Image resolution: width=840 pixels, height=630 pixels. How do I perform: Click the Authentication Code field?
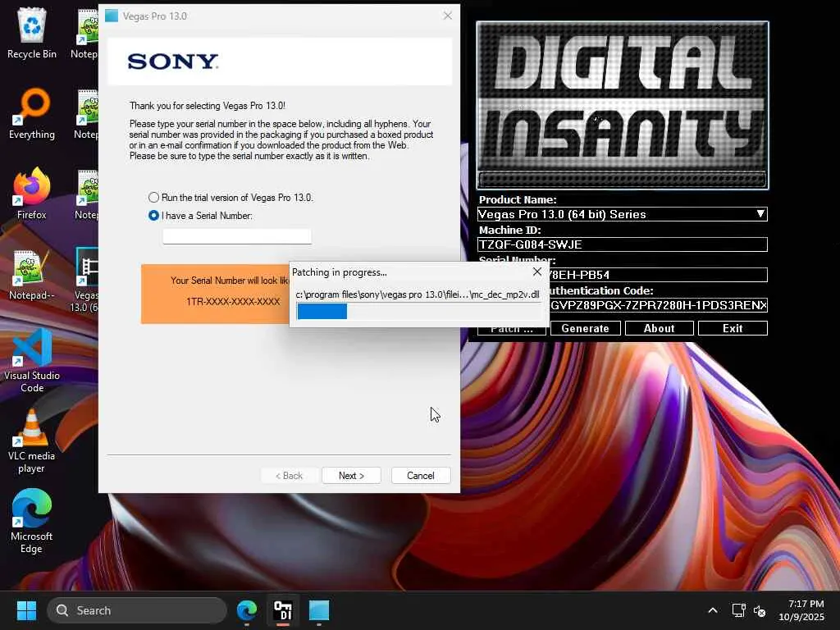[658, 305]
